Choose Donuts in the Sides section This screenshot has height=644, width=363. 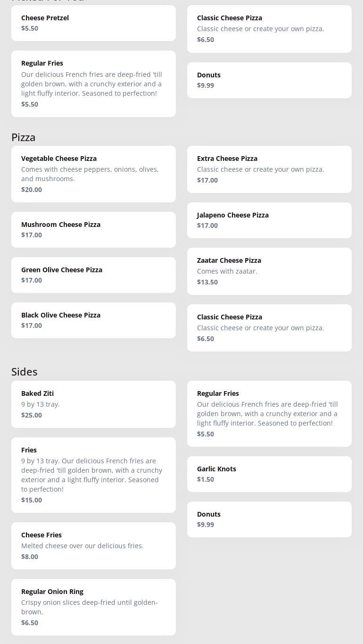269,519
